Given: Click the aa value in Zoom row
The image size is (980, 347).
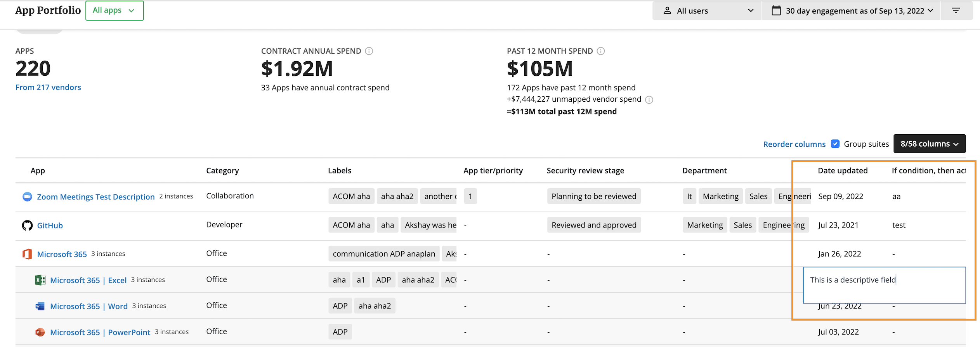Looking at the screenshot, I should point(896,196).
